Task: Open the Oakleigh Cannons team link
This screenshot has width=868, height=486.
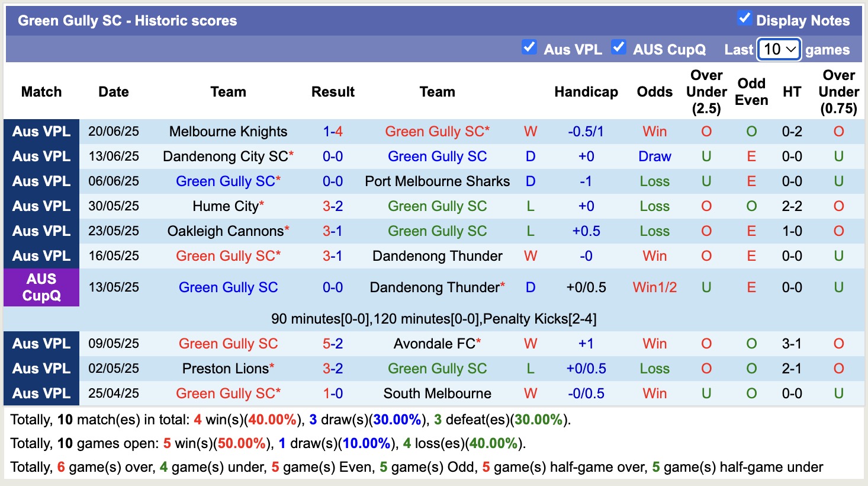Action: [226, 231]
